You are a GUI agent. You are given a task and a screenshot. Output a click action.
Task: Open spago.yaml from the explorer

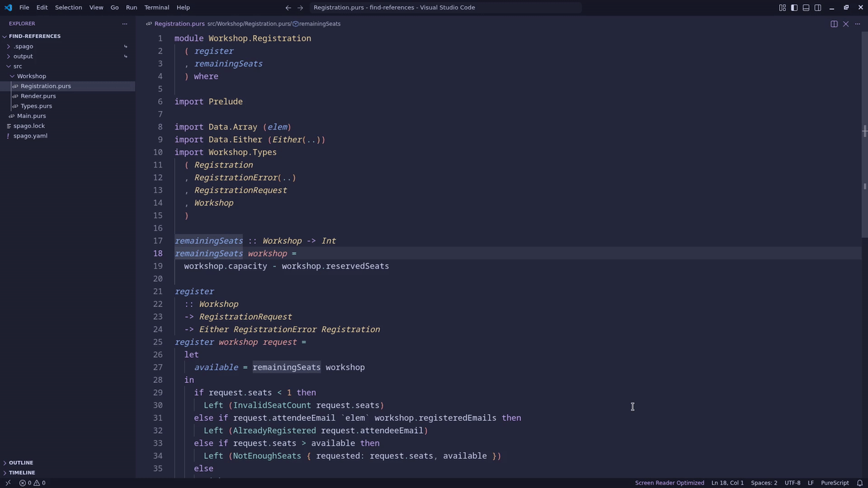[x=68, y=136]
